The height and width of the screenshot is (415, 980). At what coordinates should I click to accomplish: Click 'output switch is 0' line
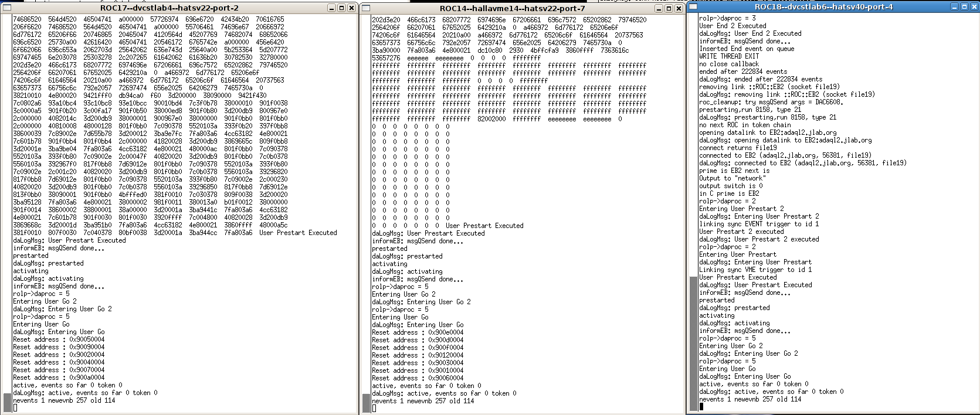(731, 186)
